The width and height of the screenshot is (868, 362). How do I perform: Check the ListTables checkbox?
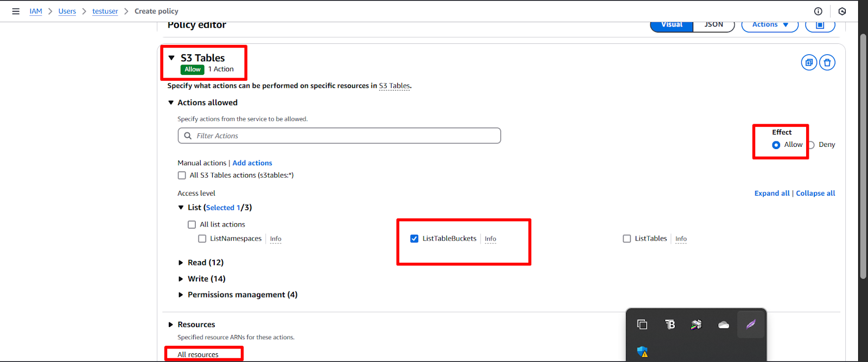(x=627, y=238)
